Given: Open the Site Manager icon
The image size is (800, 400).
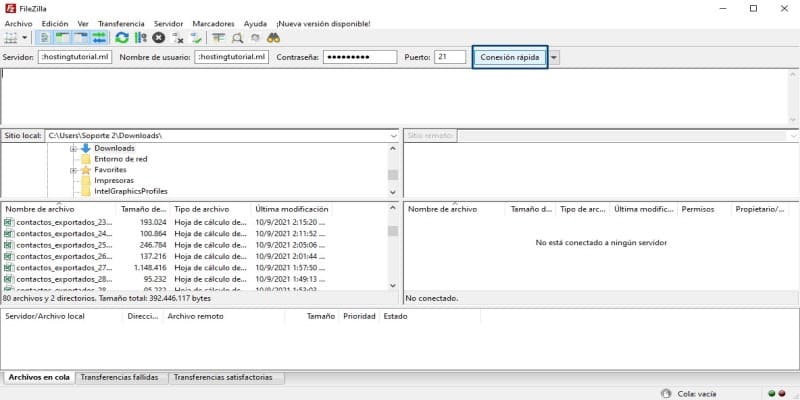Looking at the screenshot, I should tap(11, 38).
